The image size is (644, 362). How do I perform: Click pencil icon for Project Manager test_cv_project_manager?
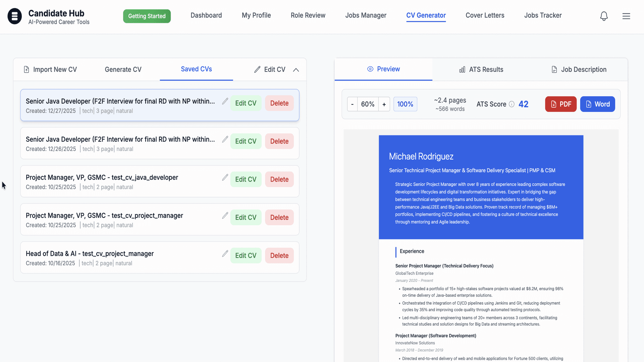click(225, 216)
